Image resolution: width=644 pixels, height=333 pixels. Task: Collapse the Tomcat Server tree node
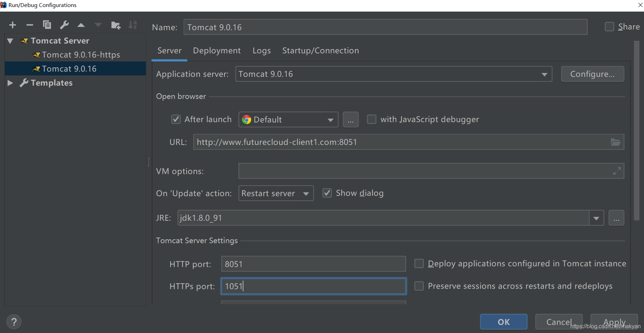(x=10, y=41)
